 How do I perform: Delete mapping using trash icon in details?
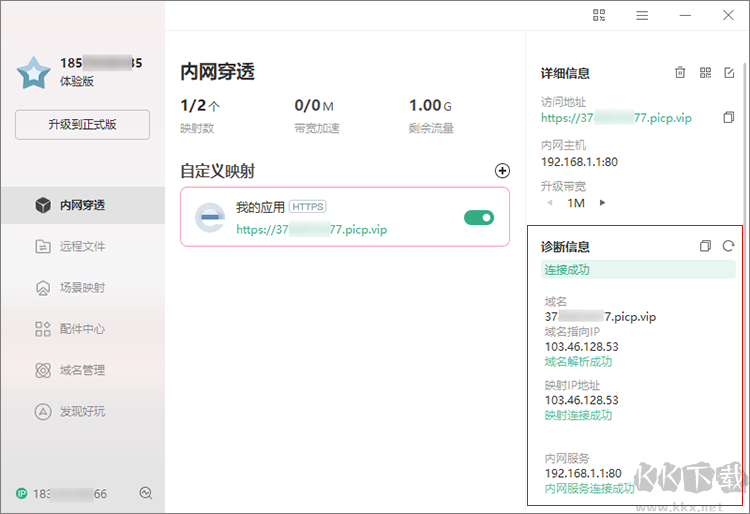(x=680, y=72)
